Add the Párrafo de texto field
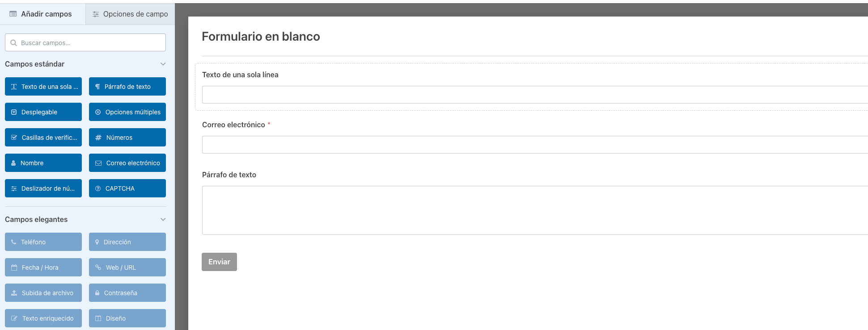Image resolution: width=868 pixels, height=330 pixels. click(127, 87)
